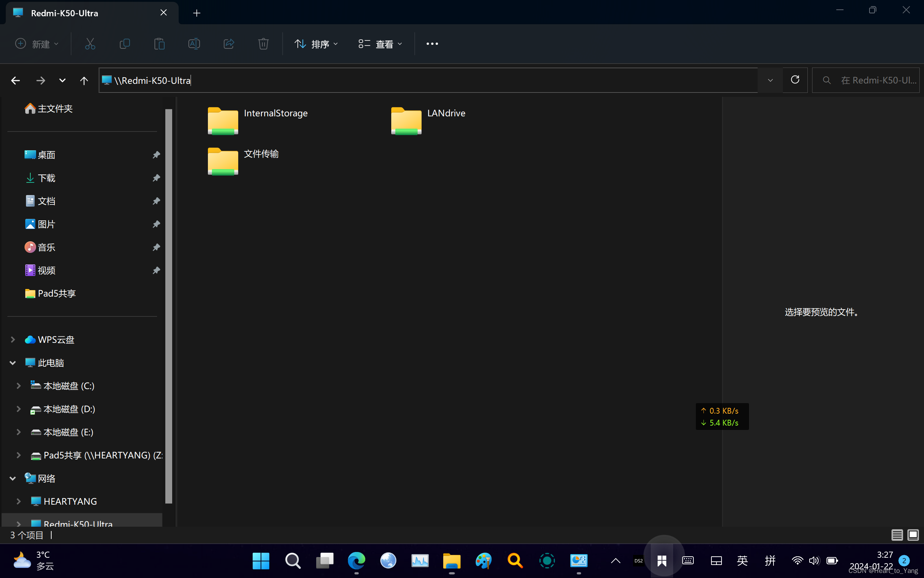Open recent locations dropdown chevron
The height and width of the screenshot is (578, 924).
point(62,80)
